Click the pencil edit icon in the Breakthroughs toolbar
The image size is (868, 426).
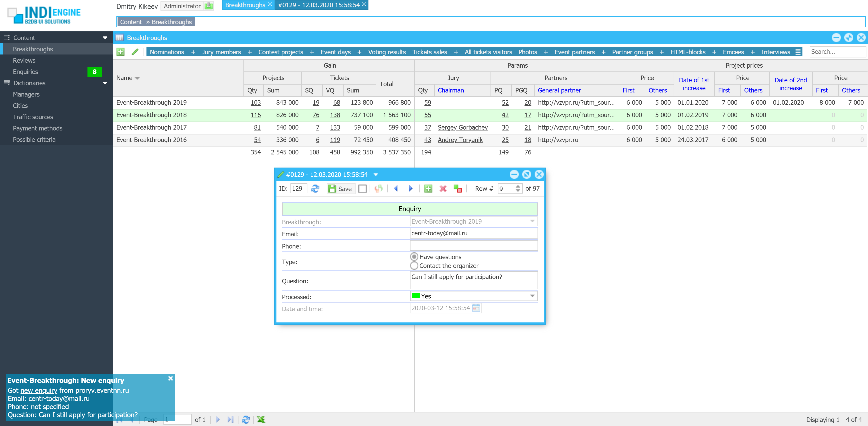pos(135,52)
